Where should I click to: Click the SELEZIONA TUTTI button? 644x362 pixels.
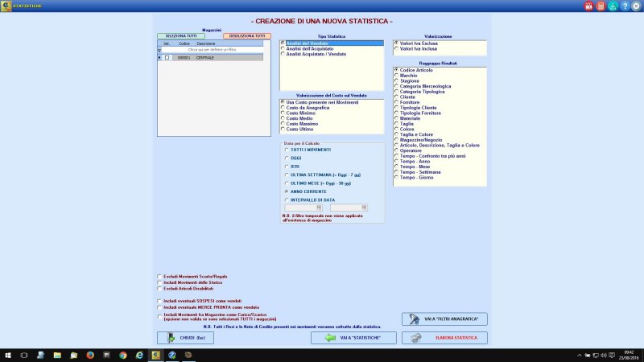[180, 36]
